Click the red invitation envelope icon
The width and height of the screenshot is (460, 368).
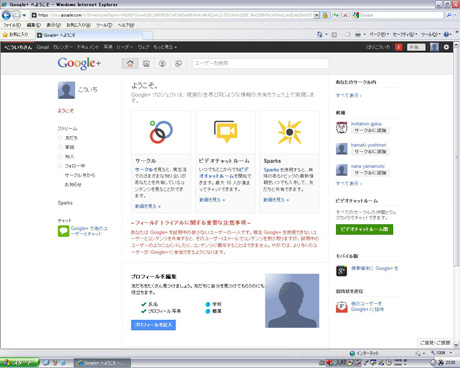click(x=341, y=307)
